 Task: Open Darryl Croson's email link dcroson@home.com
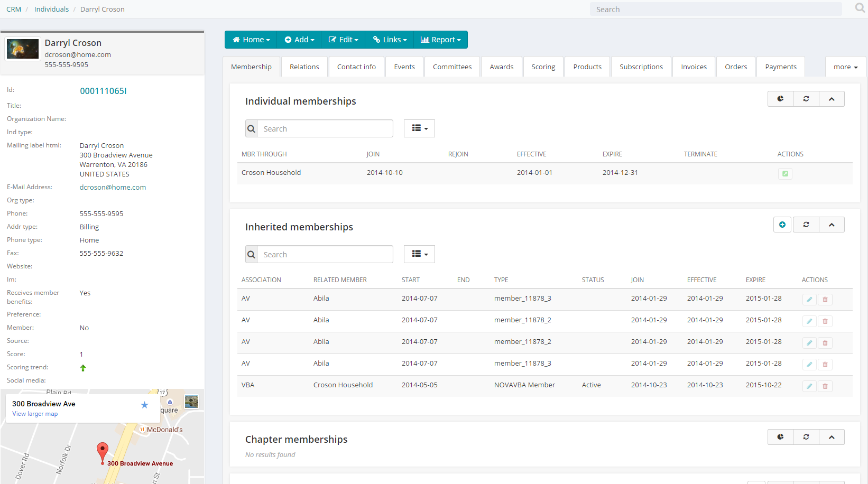click(x=113, y=187)
